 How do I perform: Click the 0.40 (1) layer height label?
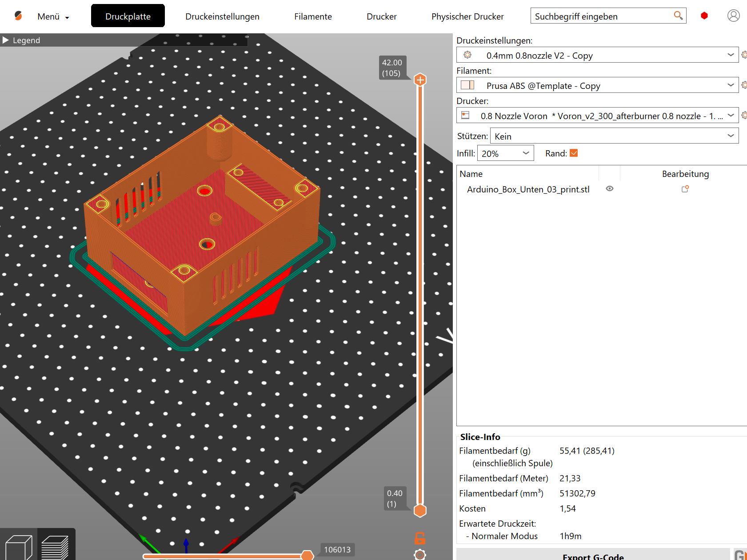[x=395, y=498]
